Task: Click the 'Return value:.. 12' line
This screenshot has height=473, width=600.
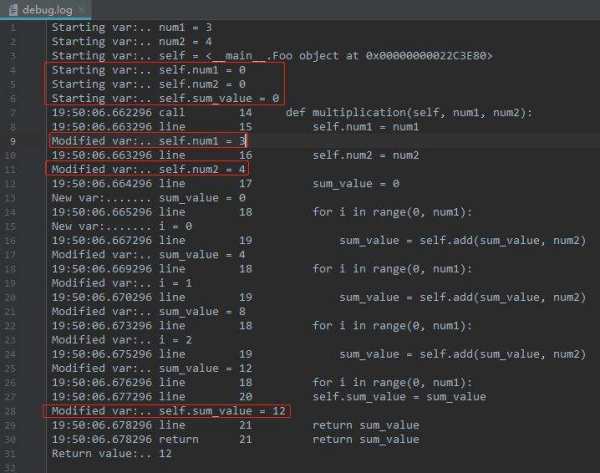Action: pos(110,453)
